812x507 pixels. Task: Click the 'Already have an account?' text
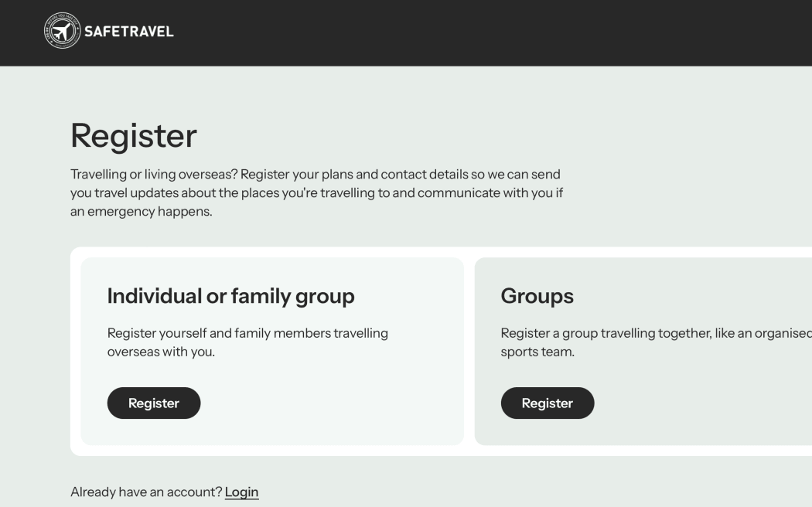(147, 492)
